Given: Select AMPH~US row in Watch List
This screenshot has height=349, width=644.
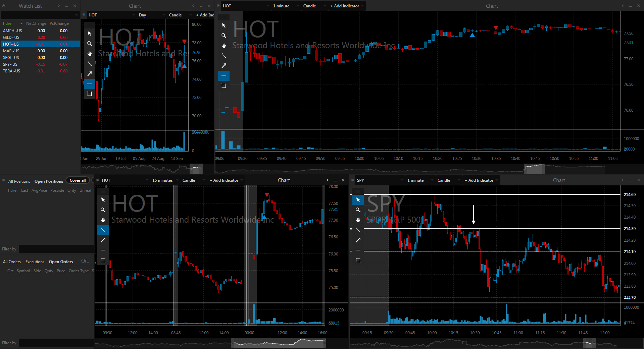Looking at the screenshot, I should pos(40,31).
